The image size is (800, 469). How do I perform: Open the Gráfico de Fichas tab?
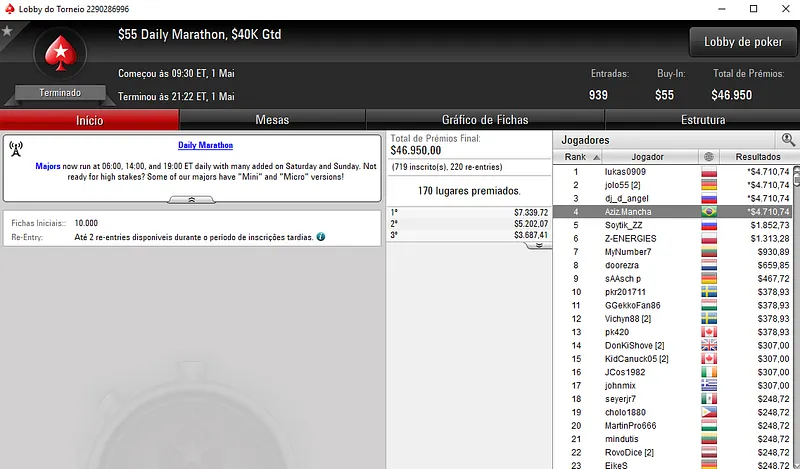coord(485,120)
